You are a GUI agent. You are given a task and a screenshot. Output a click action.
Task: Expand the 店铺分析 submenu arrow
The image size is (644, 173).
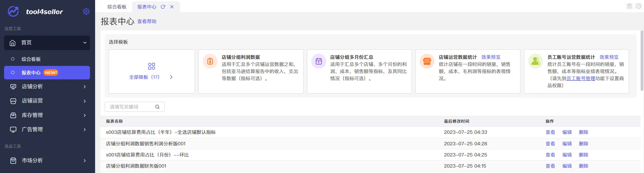click(85, 87)
